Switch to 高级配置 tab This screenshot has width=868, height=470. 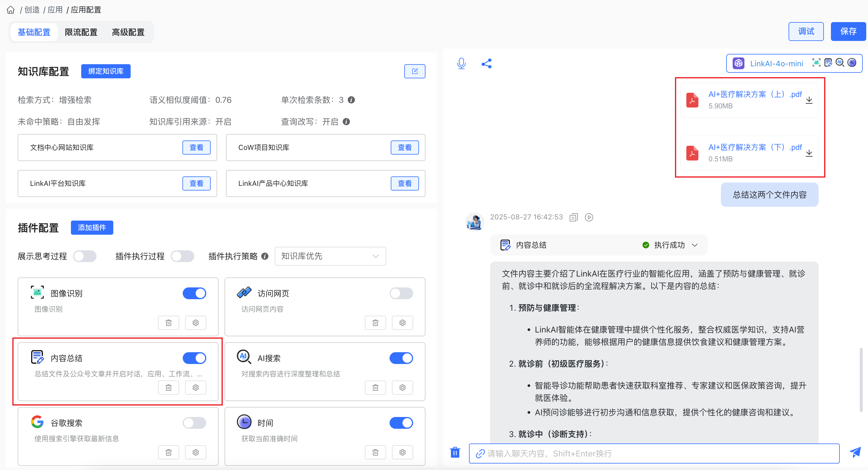coord(128,32)
